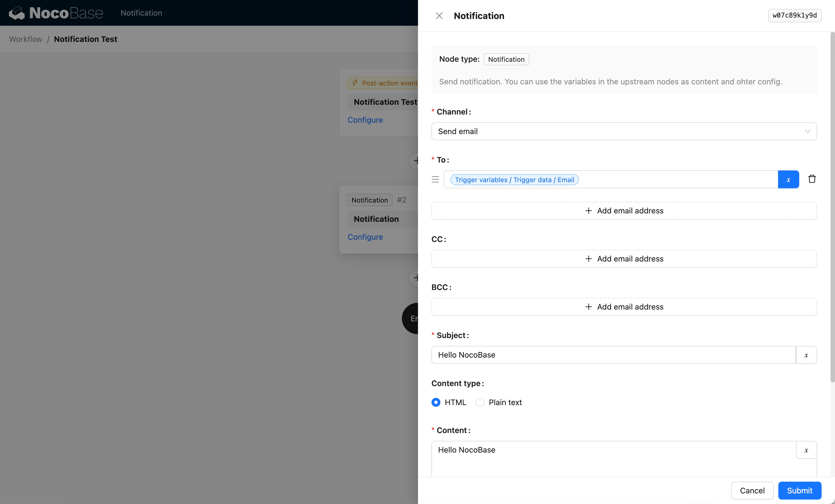Add email address under BCC section
Screen dimensions: 835x504
(x=624, y=307)
